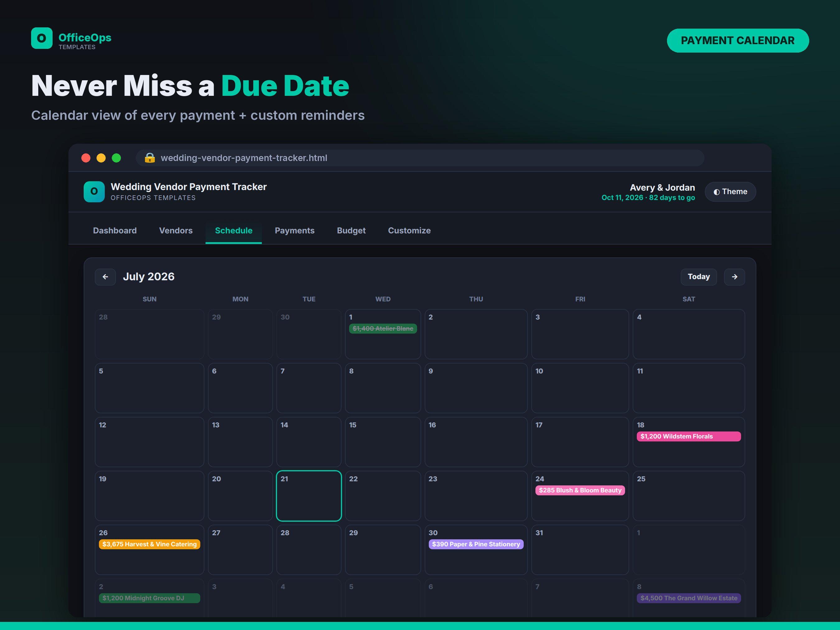Click the Payment Calendar badge
Image resolution: width=840 pixels, height=630 pixels.
[x=737, y=41]
